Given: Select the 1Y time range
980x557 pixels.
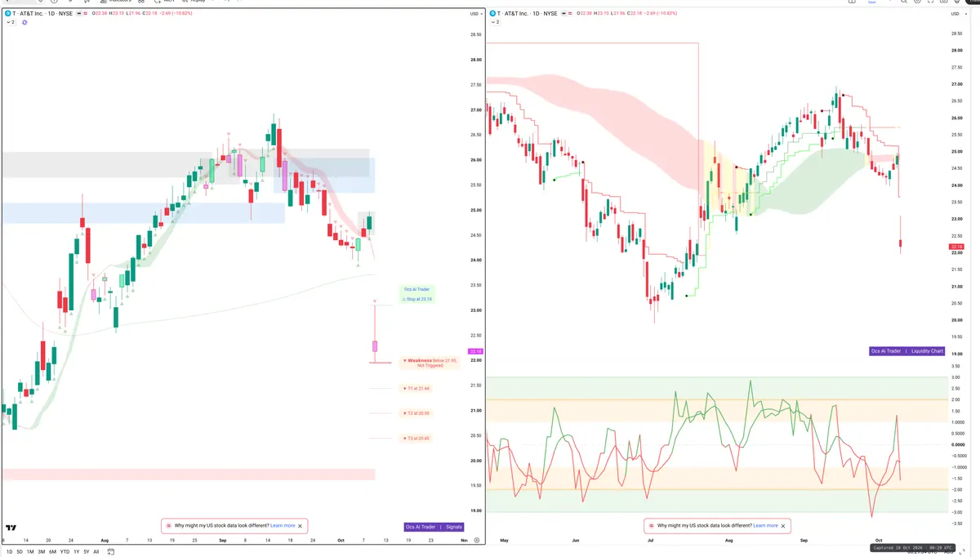Looking at the screenshot, I should pos(77,551).
